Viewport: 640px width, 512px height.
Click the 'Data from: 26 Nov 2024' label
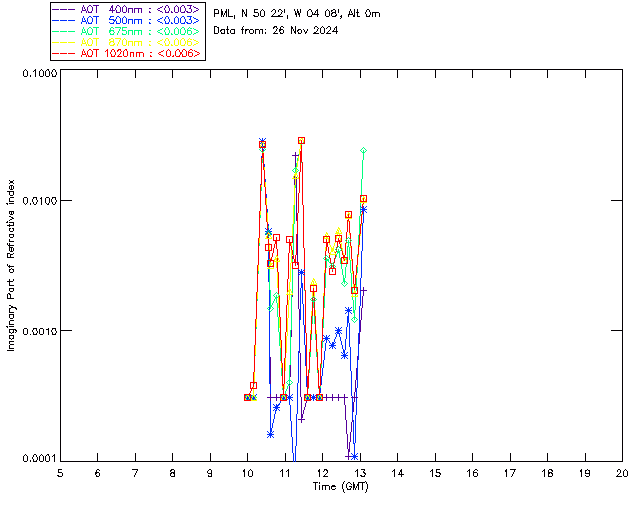(x=276, y=31)
